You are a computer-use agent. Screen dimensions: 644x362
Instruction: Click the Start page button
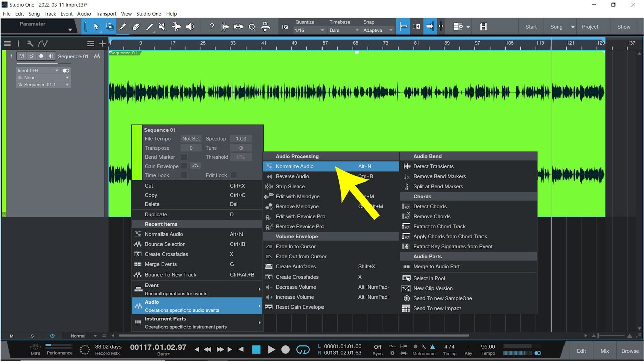(x=531, y=27)
